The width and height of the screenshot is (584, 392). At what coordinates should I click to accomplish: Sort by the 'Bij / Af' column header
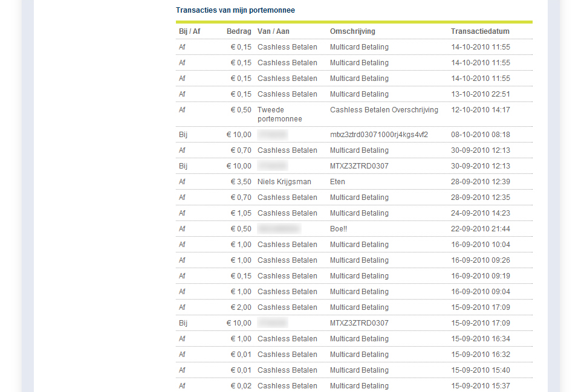[189, 31]
